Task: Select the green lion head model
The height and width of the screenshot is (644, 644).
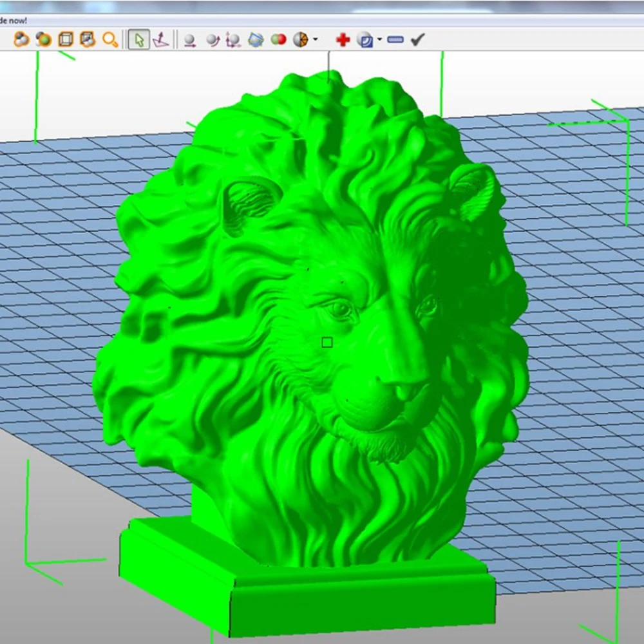Action: click(x=311, y=353)
